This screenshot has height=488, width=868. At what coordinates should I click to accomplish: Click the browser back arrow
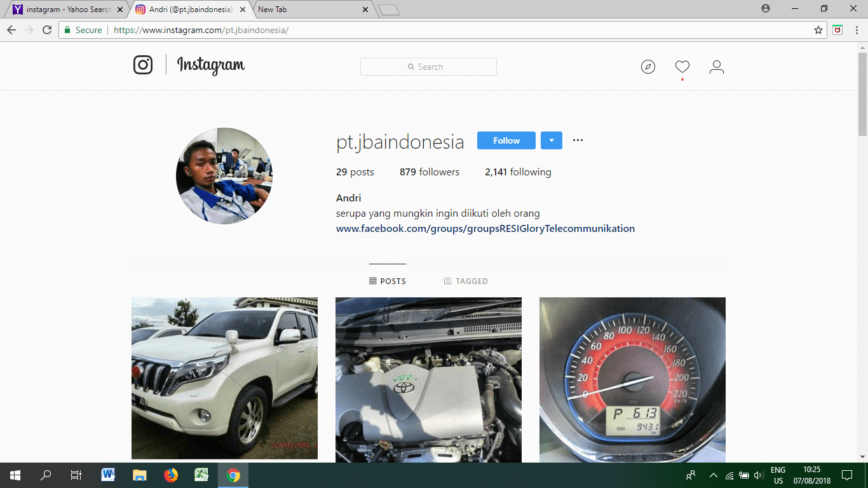[x=11, y=30]
